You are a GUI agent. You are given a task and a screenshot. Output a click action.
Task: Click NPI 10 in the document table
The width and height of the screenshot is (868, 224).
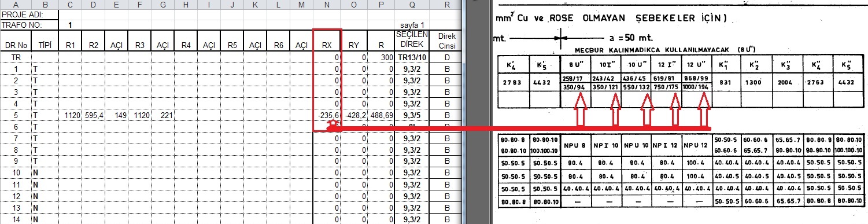(606, 146)
